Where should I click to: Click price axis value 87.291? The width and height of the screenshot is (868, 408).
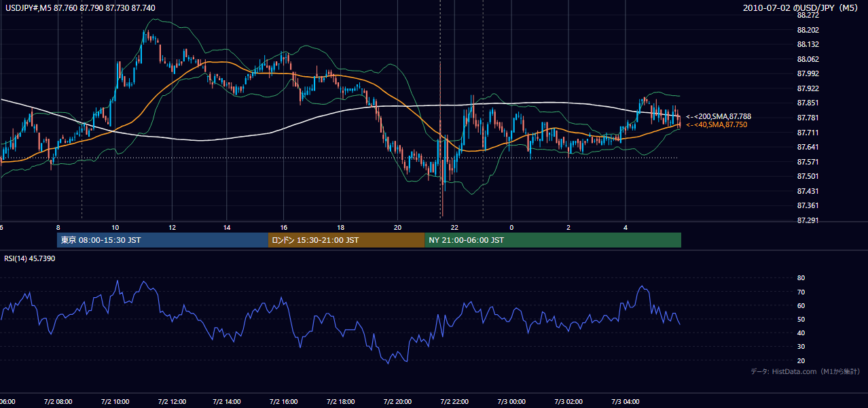pos(808,220)
